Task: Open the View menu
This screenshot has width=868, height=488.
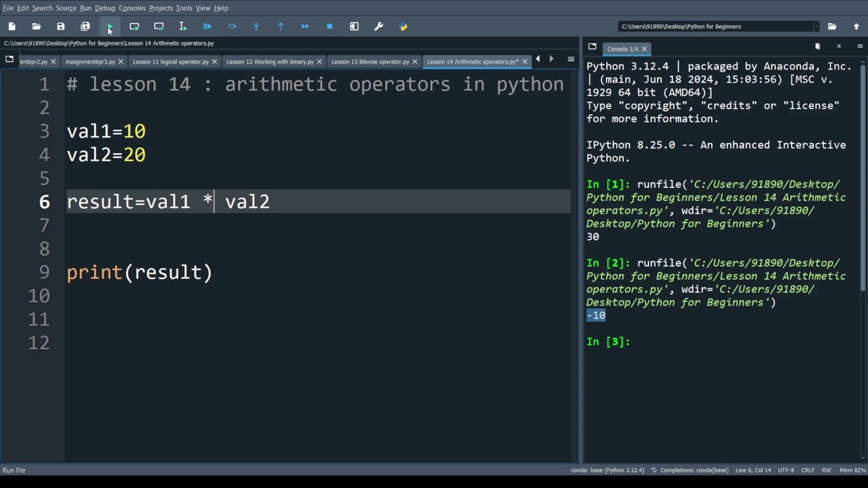Action: [203, 8]
